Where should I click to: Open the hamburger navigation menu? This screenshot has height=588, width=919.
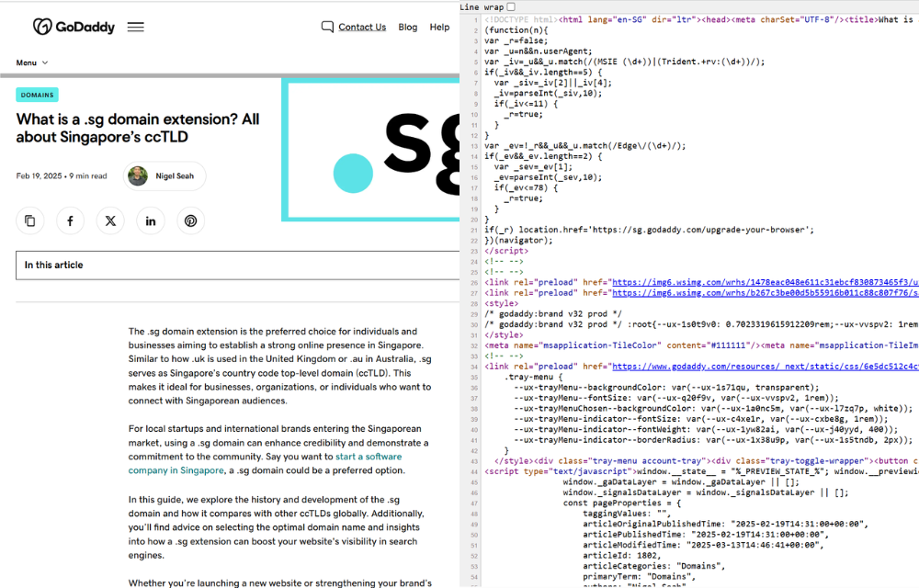[x=135, y=27]
